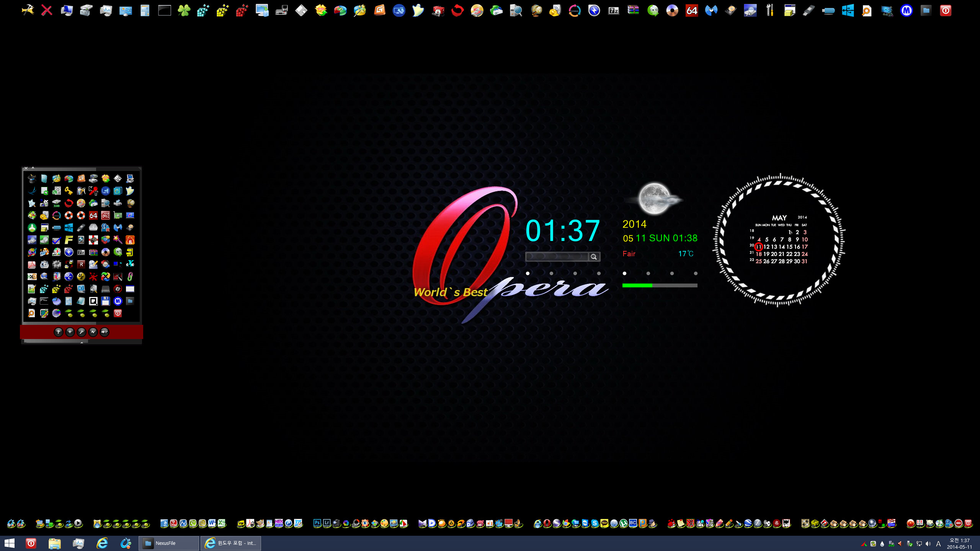Open WinRAR books icon in top dock

pyautogui.click(x=633, y=10)
